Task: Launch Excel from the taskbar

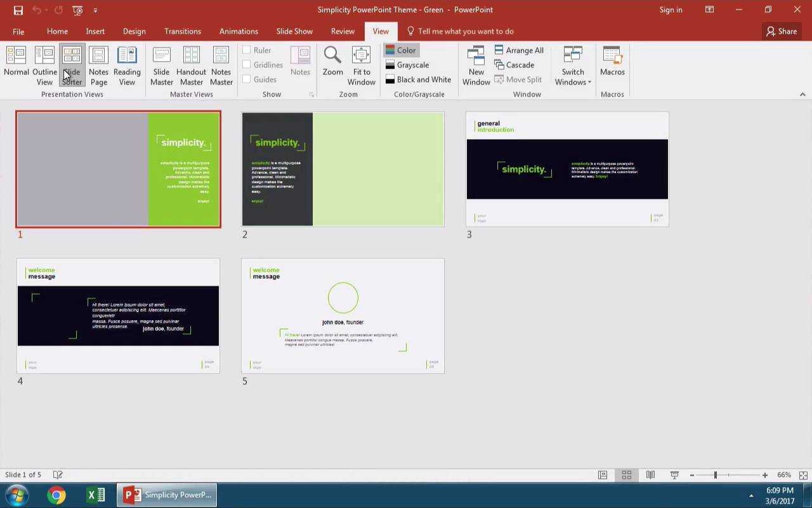Action: coord(96,495)
